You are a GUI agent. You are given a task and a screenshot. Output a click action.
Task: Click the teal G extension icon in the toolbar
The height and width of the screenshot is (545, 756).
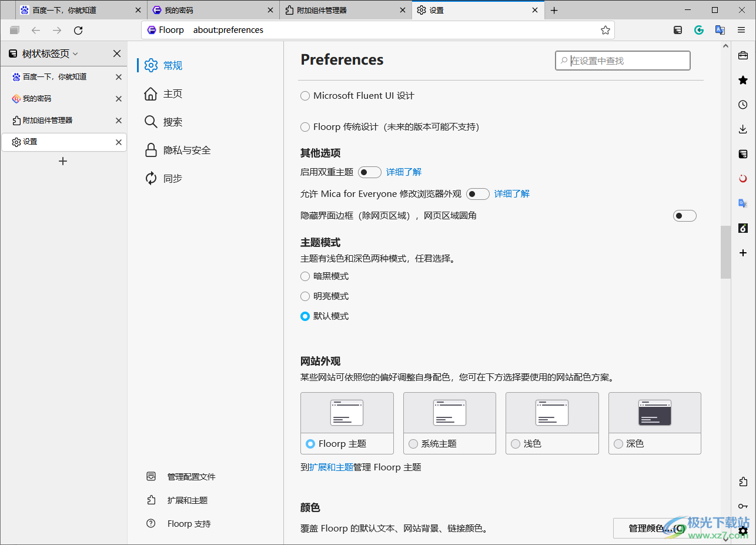(698, 30)
